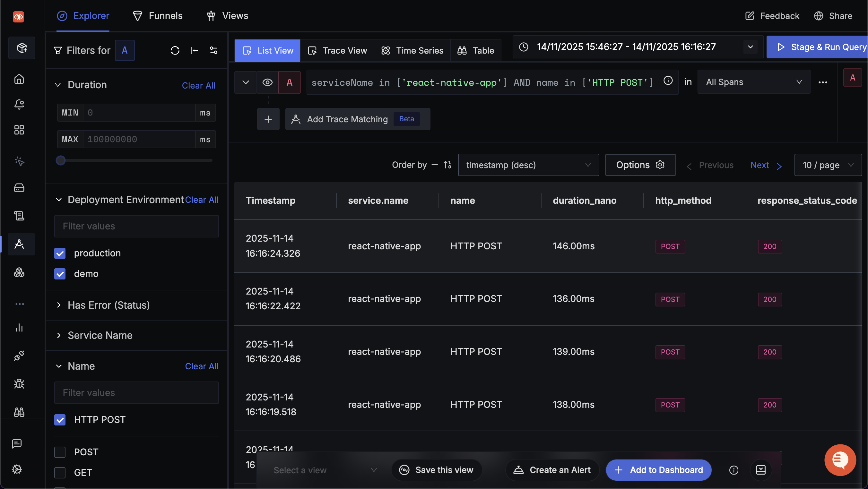This screenshot has width=868, height=489.
Task: Click the MAX duration input field
Action: 139,140
